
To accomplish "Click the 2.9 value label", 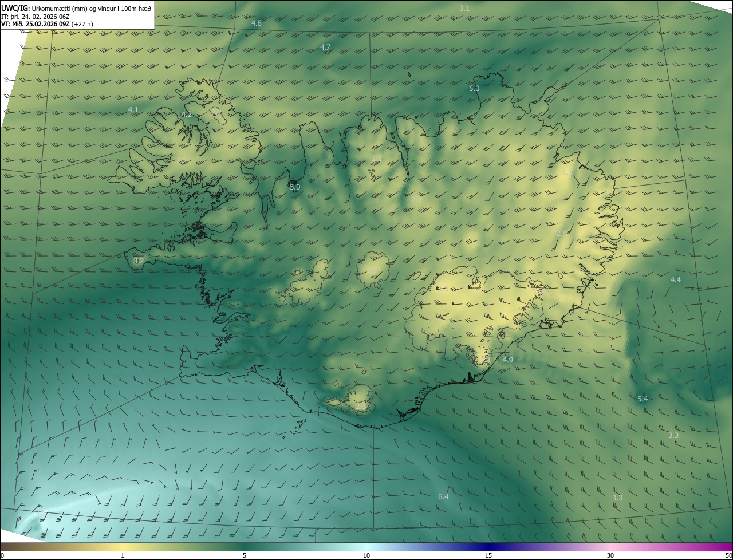I will coord(562,234).
